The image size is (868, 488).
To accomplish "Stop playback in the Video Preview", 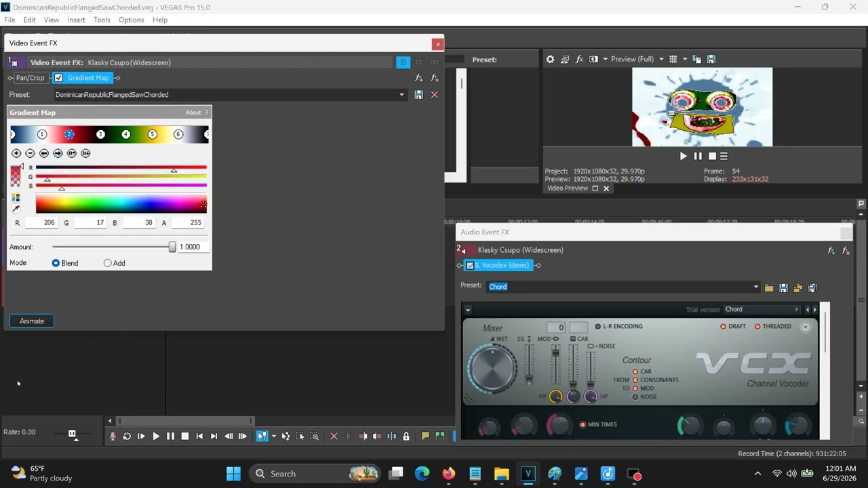I will (x=712, y=156).
